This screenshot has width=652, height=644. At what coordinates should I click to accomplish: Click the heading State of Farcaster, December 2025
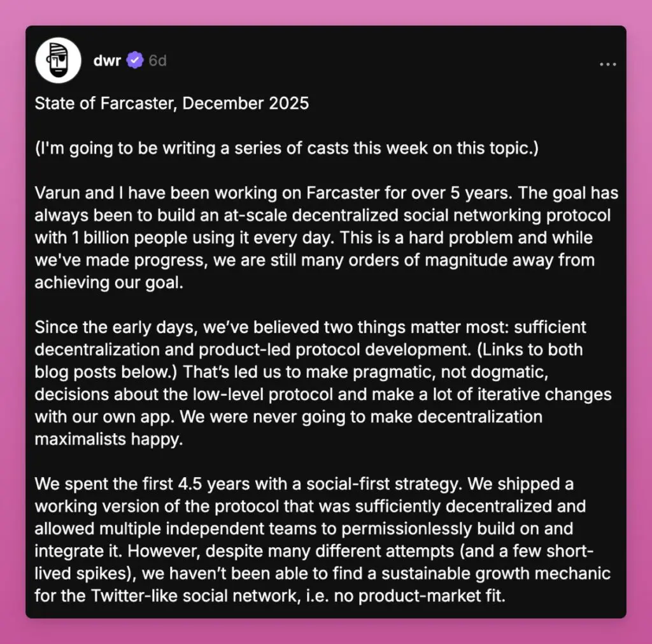pos(171,103)
